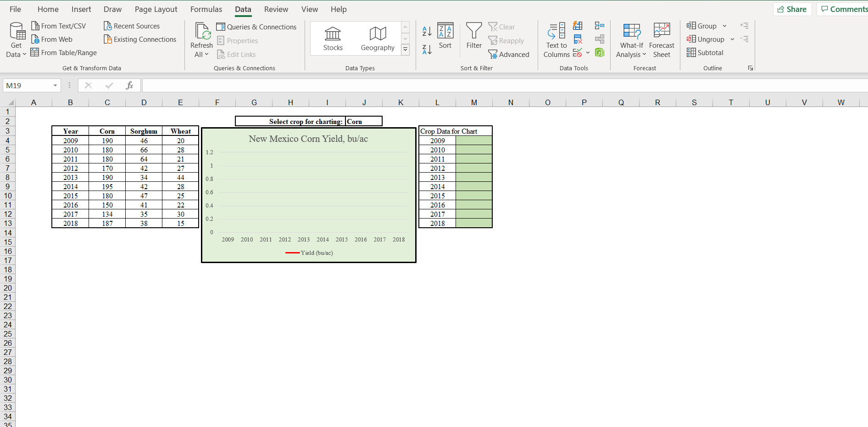
Task: Open Recent Sources
Action: (132, 26)
